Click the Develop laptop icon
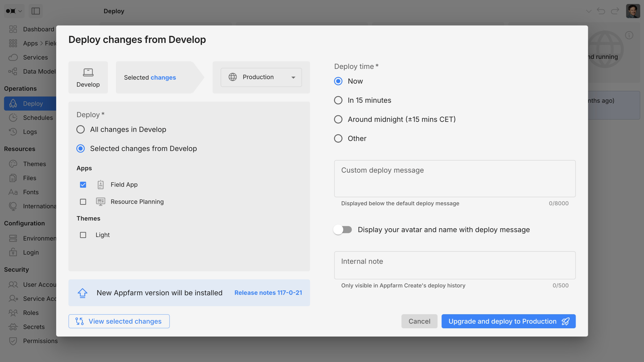 coord(88,72)
